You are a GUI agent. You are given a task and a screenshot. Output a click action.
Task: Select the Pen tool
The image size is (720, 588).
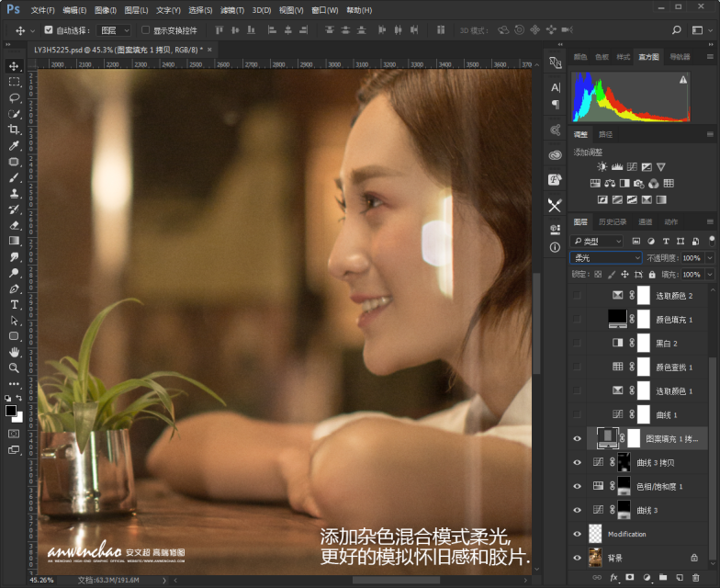15,288
